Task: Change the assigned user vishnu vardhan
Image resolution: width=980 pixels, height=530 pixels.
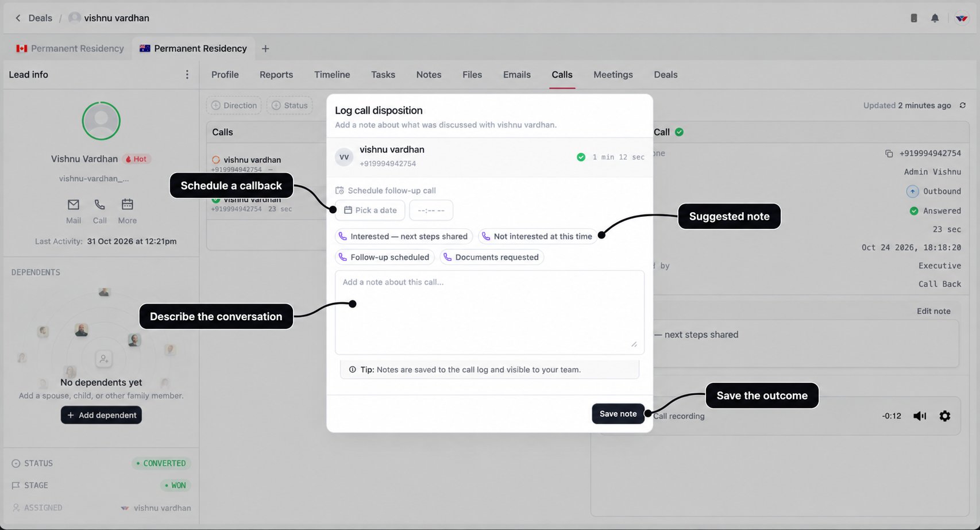Action: pyautogui.click(x=156, y=508)
